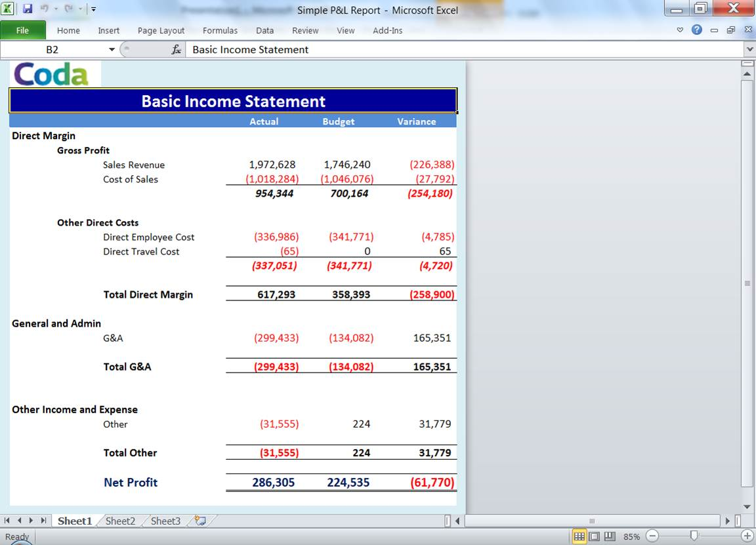Switch to Normal view icon in status bar
Image resolution: width=756 pixels, height=545 pixels.
(x=579, y=536)
